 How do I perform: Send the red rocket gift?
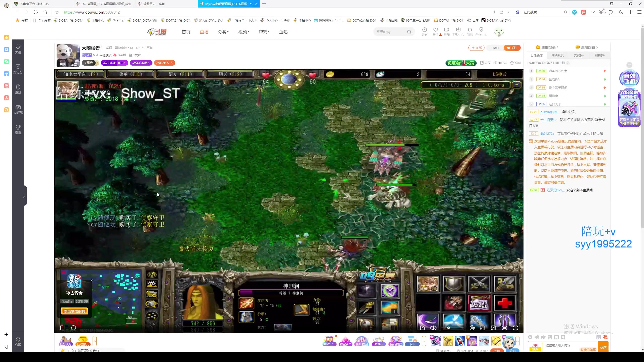(460, 341)
